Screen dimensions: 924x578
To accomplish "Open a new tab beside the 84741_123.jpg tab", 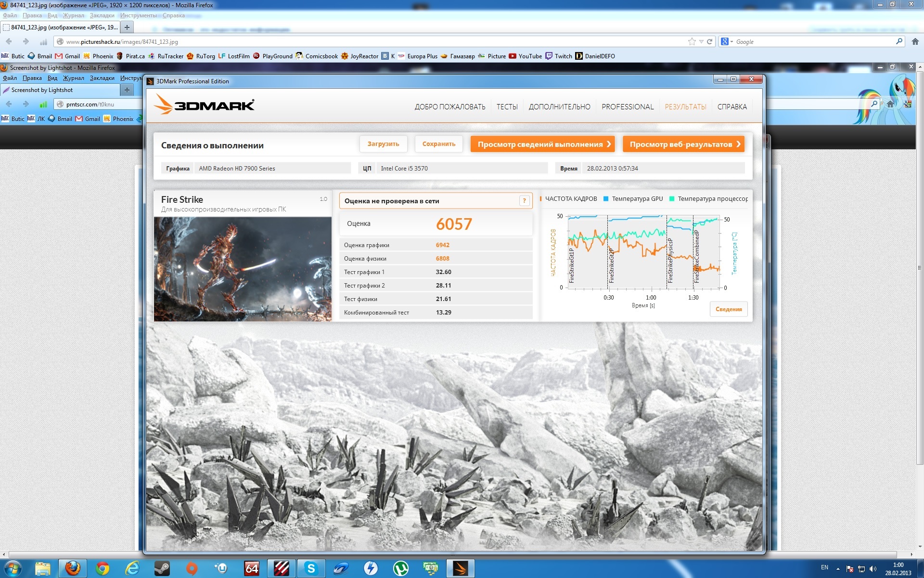I will coord(127,27).
